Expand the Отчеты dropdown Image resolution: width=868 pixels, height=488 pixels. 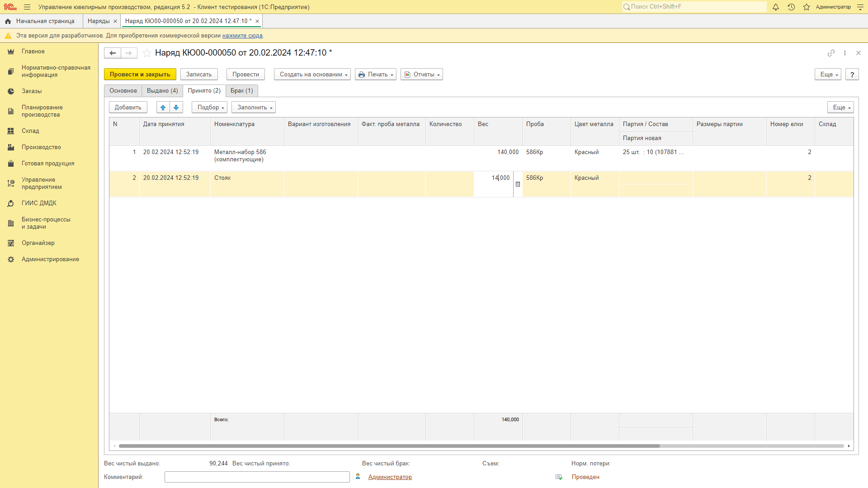(422, 75)
